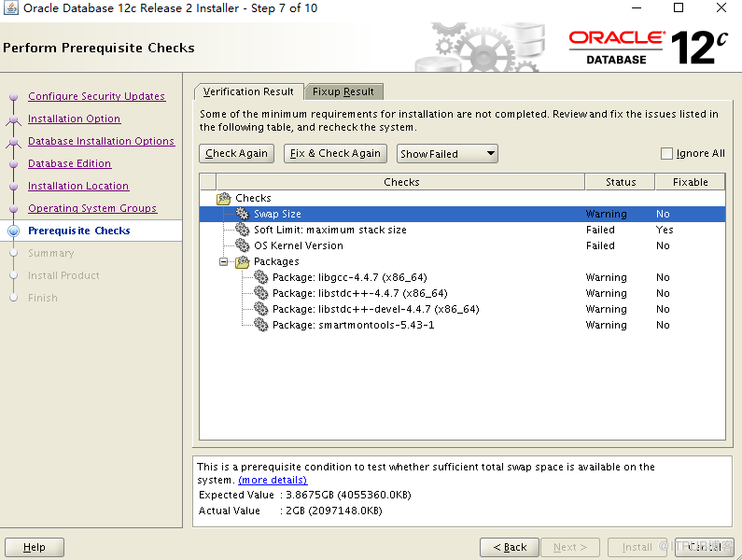Click Yes fixable value of Soft Limit
This screenshot has height=560, width=742.
665,230
